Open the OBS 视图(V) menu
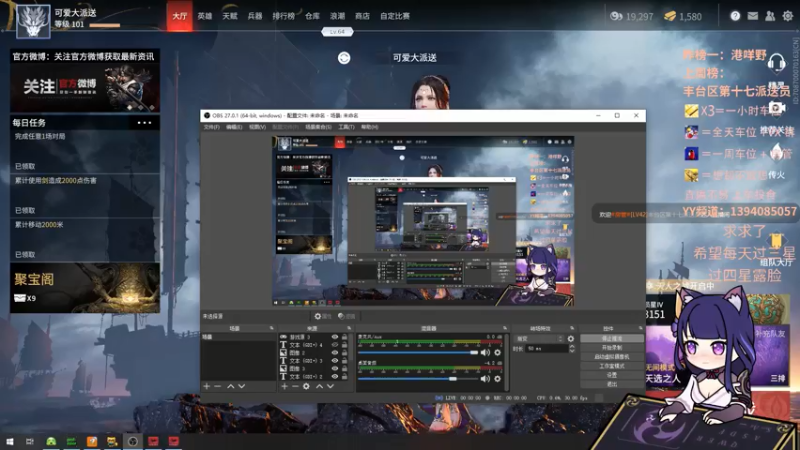The image size is (800, 450). pos(257,127)
